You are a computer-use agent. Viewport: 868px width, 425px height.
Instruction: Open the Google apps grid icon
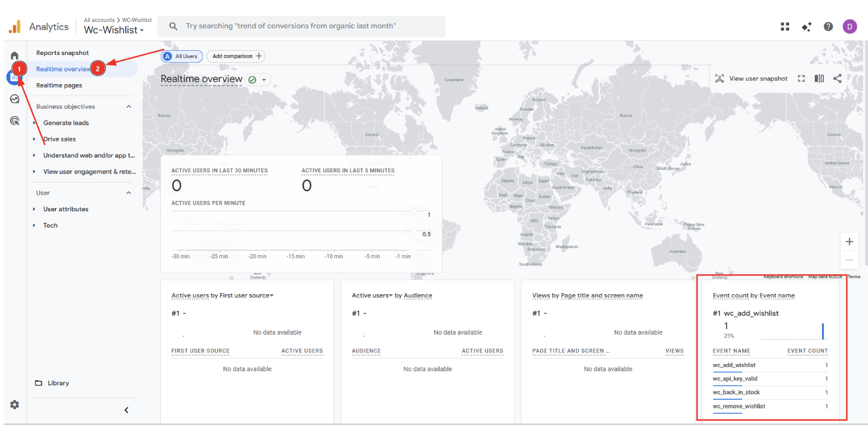[x=785, y=26]
